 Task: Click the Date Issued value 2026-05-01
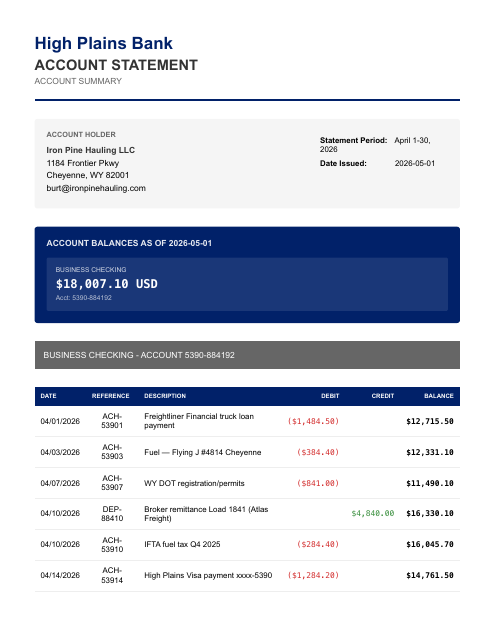[x=415, y=163]
